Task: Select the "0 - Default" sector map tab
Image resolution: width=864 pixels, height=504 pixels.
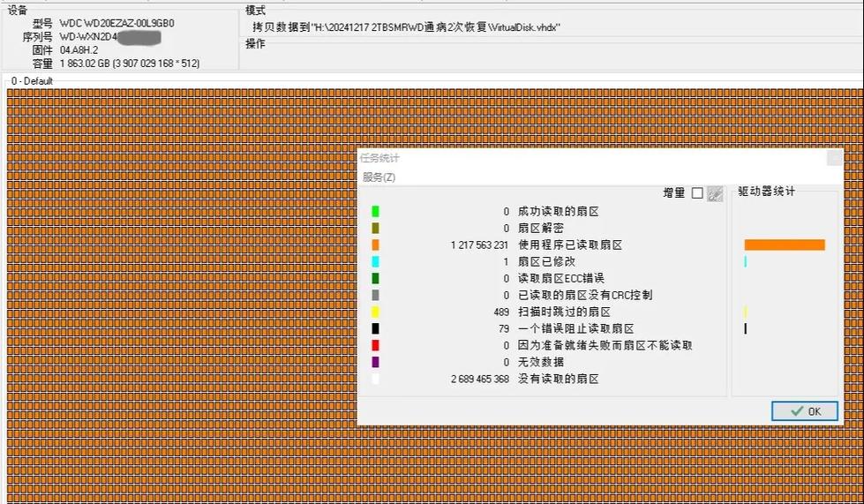Action: (x=32, y=81)
